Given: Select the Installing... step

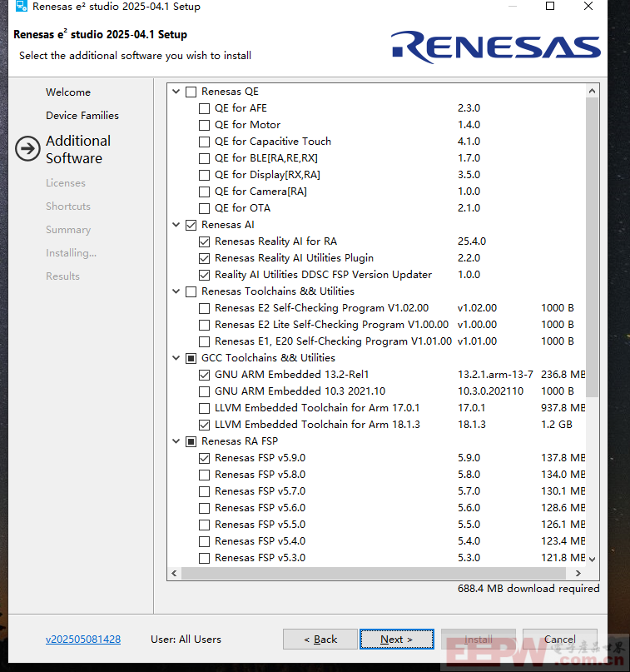Looking at the screenshot, I should tap(71, 253).
